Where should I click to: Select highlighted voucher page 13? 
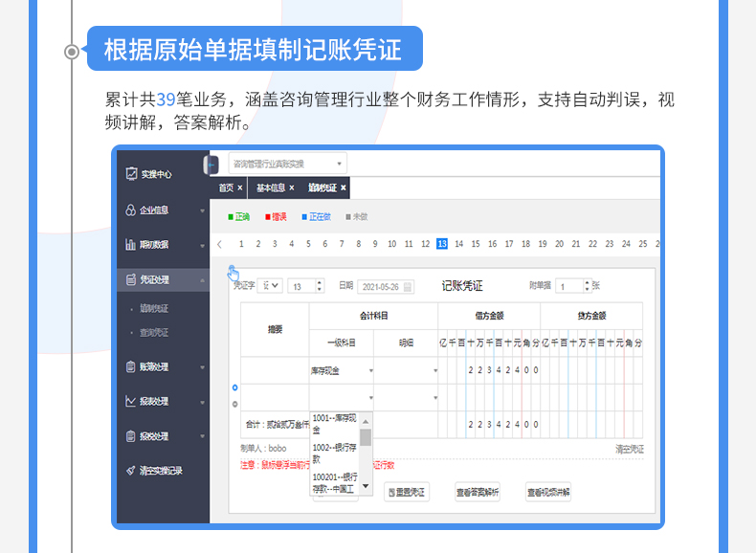pyautogui.click(x=442, y=244)
